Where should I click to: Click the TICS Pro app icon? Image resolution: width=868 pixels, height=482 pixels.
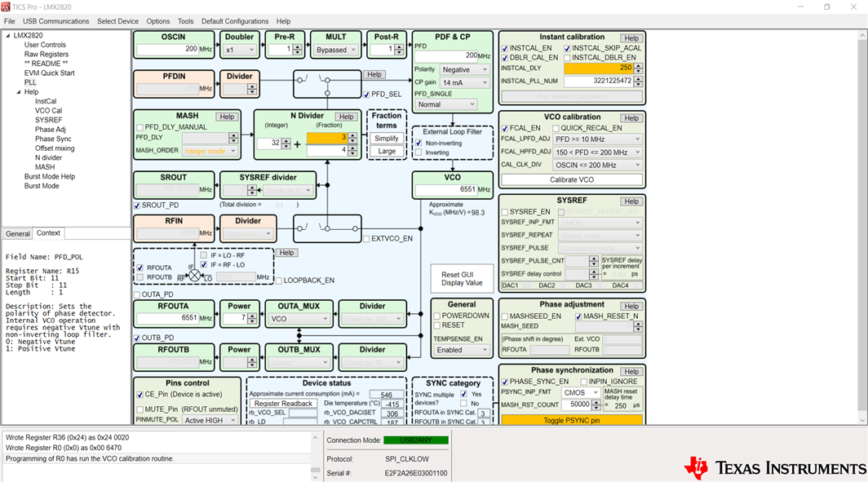pos(6,7)
